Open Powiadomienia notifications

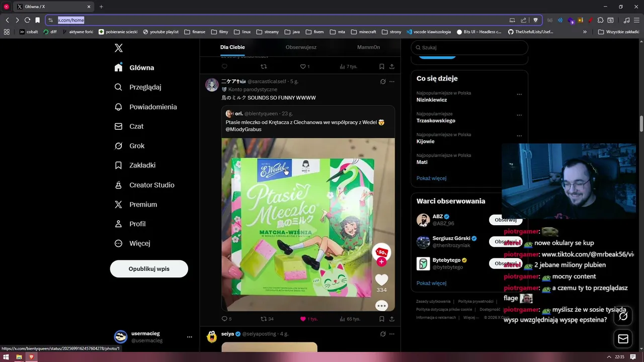[x=145, y=107]
